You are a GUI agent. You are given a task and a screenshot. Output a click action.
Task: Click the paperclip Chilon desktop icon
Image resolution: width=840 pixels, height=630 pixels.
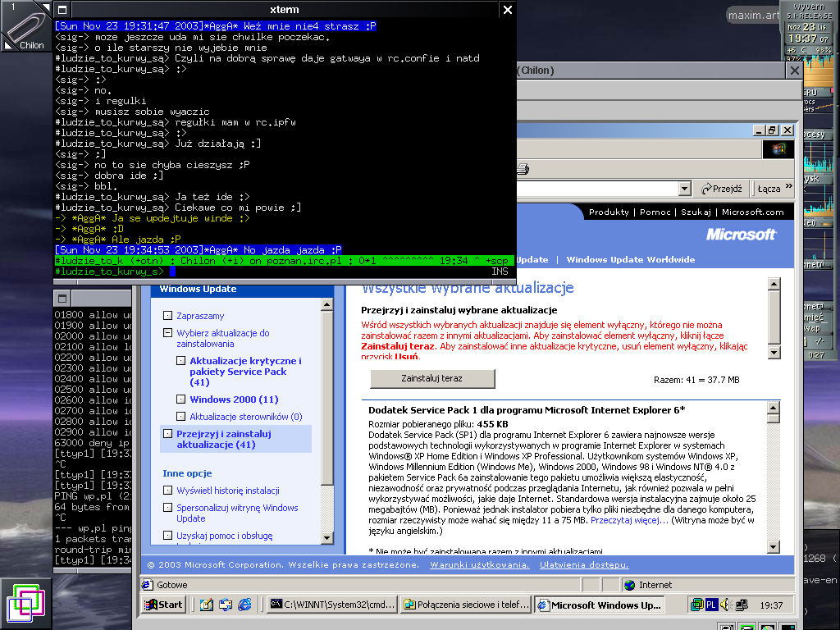[26, 26]
